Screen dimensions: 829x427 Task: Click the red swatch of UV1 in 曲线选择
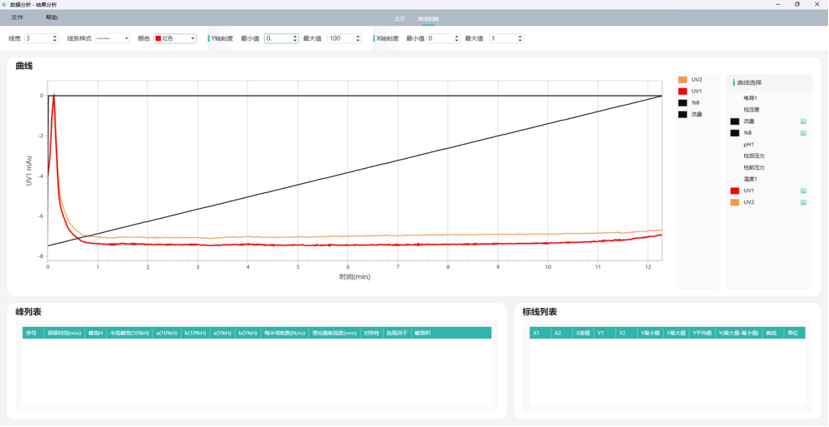[x=734, y=191]
